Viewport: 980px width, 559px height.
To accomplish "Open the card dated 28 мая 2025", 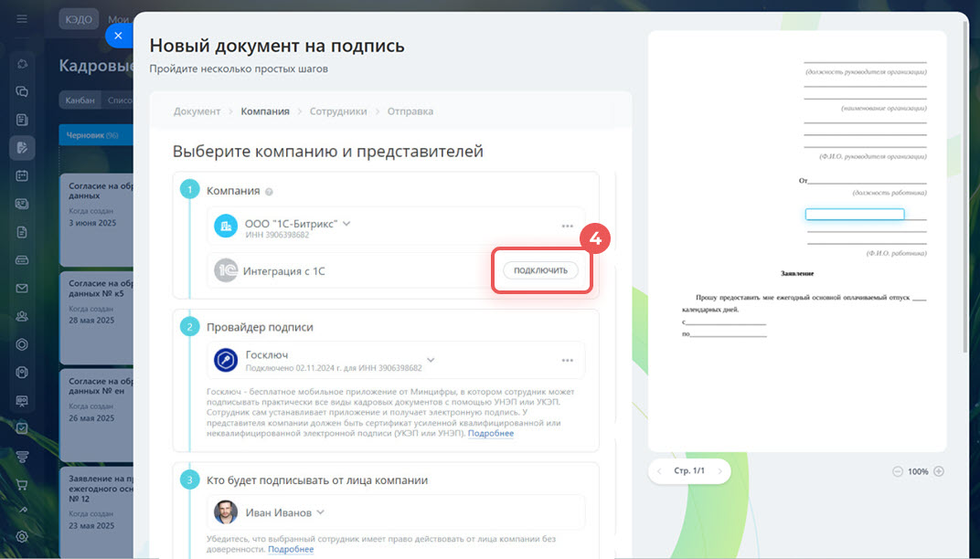I will click(97, 317).
